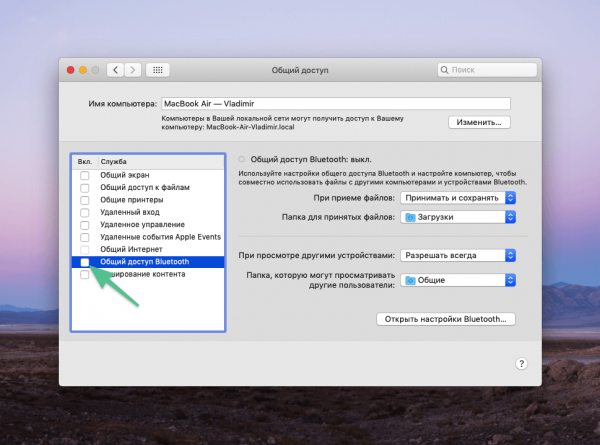Check Удаленные события Apple Events box

coord(85,237)
